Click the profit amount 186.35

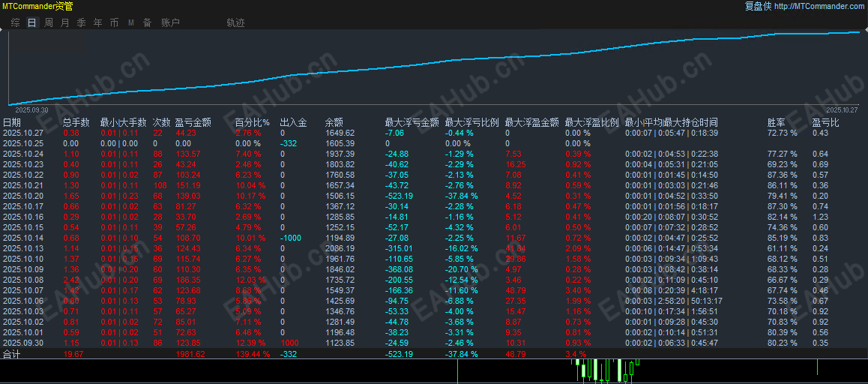click(188, 280)
